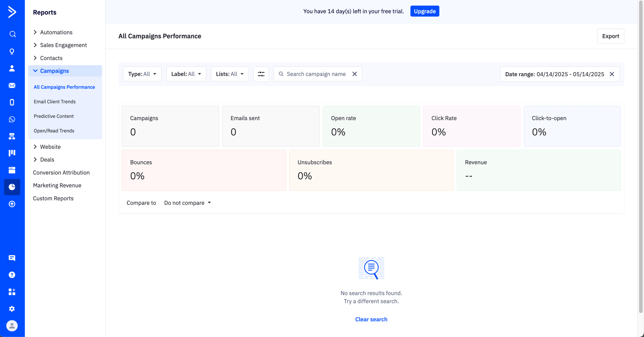The height and width of the screenshot is (337, 644).
Task: Open the Lists: All dropdown
Action: coord(230,74)
